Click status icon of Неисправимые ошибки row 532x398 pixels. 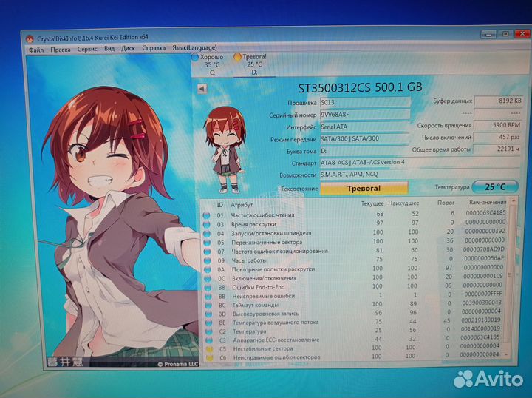coord(208,297)
